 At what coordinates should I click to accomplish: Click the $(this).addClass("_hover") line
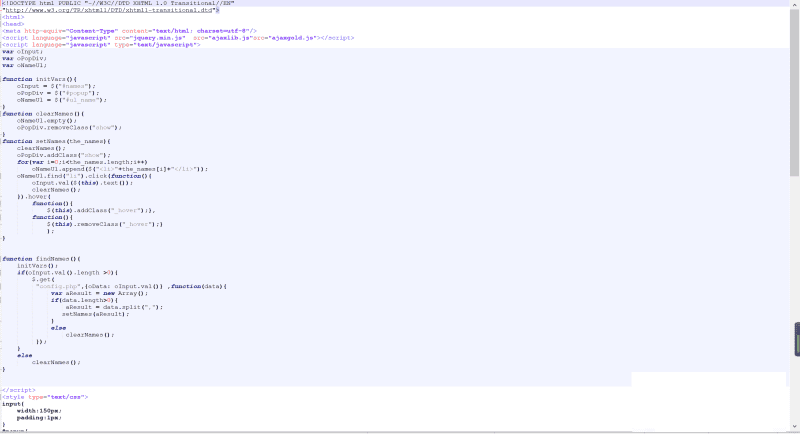point(101,210)
